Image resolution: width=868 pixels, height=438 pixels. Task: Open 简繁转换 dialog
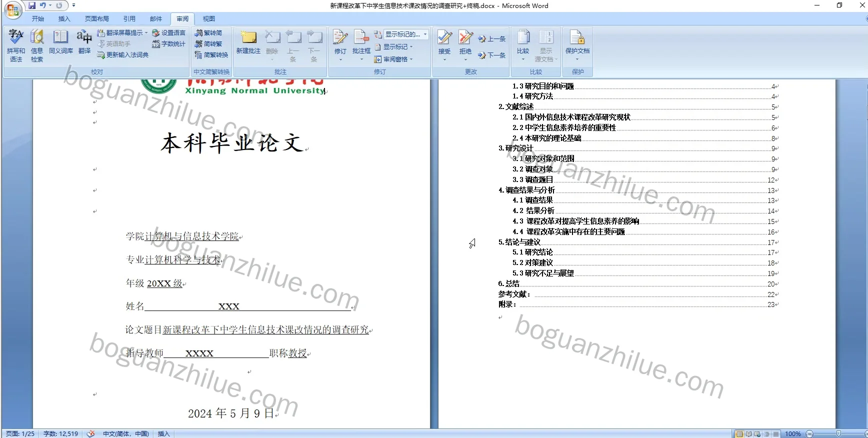coord(211,55)
